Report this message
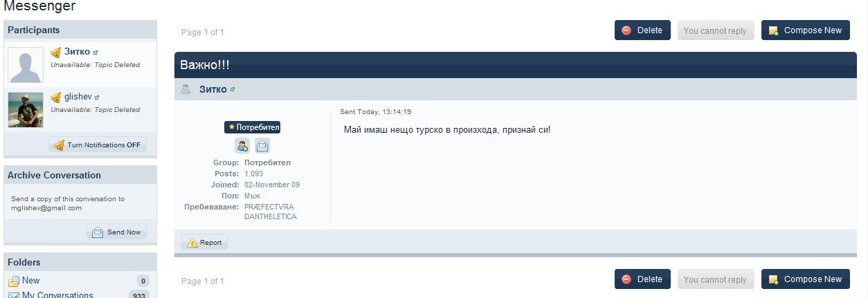 (205, 243)
